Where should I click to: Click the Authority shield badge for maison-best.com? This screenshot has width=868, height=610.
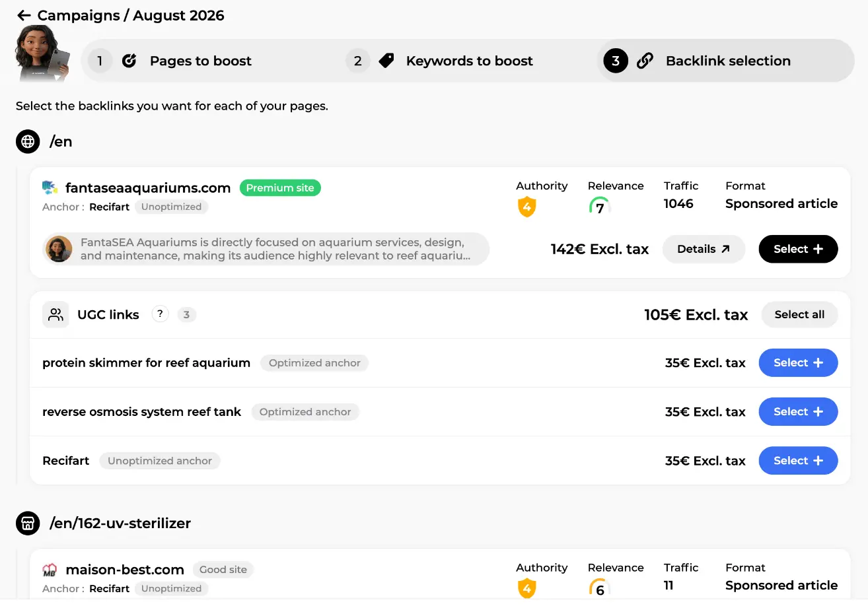(526, 589)
